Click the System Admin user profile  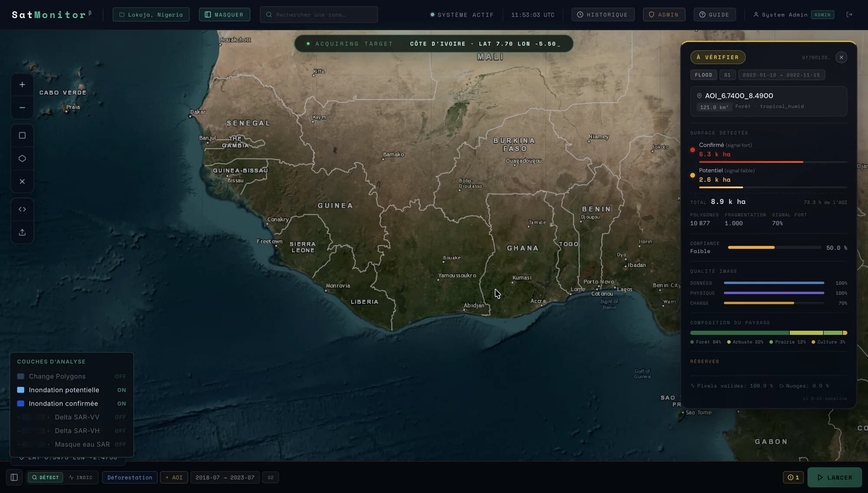793,15
